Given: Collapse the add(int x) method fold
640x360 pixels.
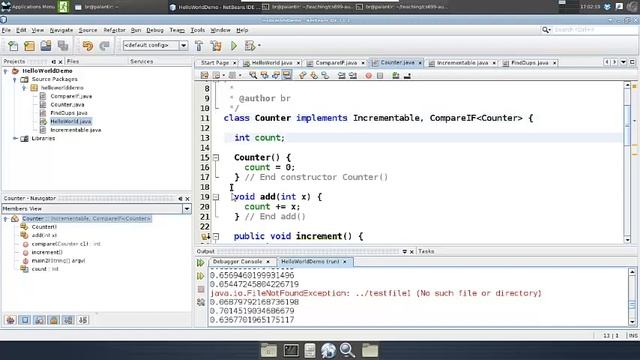Looking at the screenshot, I should coord(216,197).
